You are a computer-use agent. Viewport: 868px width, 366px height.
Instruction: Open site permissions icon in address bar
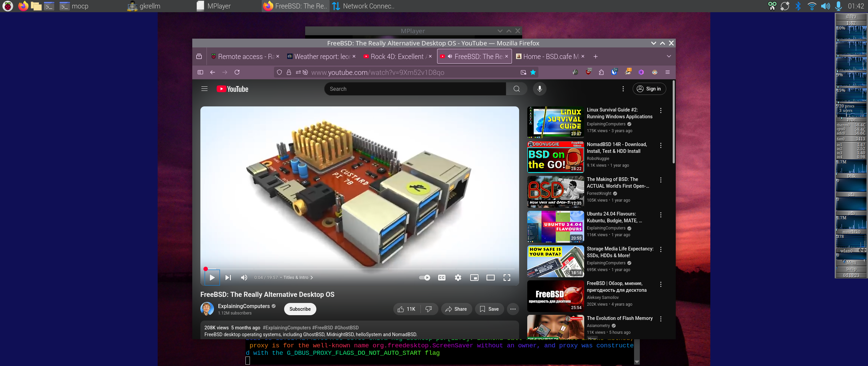click(298, 72)
